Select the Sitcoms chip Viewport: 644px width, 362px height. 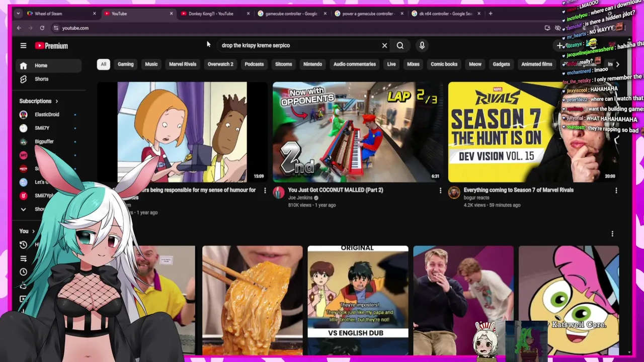click(x=283, y=64)
